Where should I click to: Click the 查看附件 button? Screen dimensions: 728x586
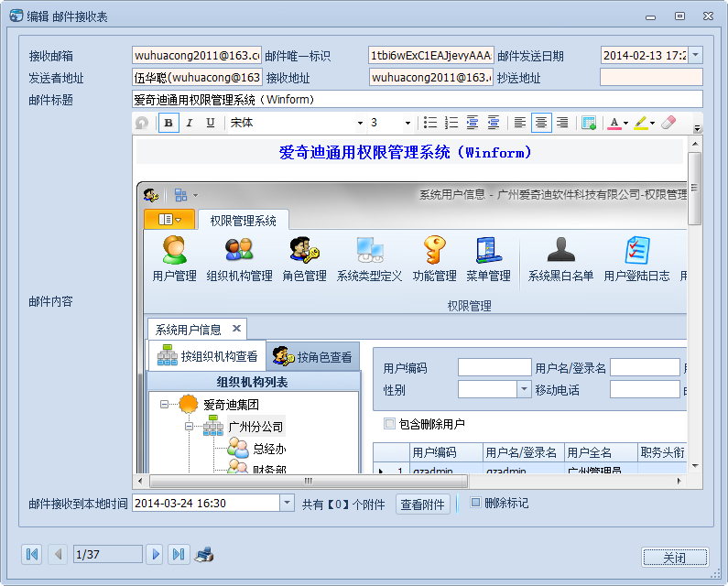point(422,504)
